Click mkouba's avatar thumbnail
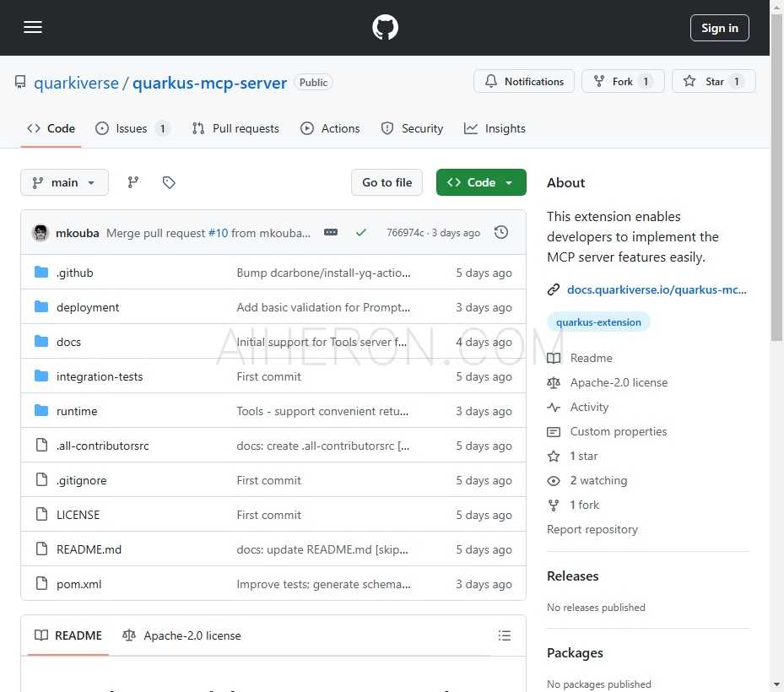This screenshot has width=784, height=692. (41, 233)
